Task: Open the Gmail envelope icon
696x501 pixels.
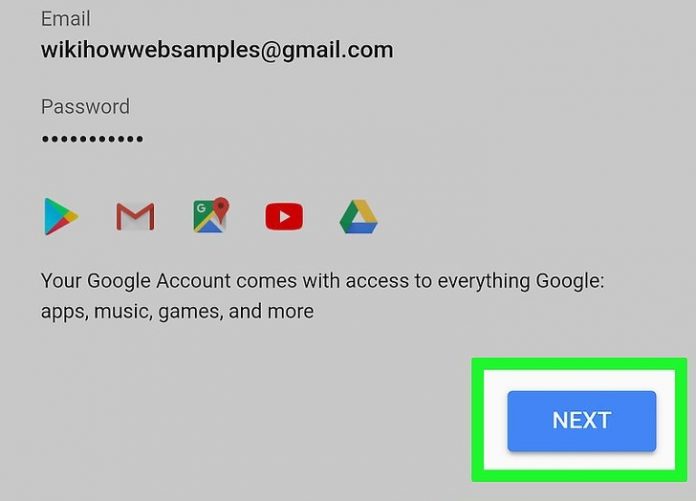Action: pos(135,217)
